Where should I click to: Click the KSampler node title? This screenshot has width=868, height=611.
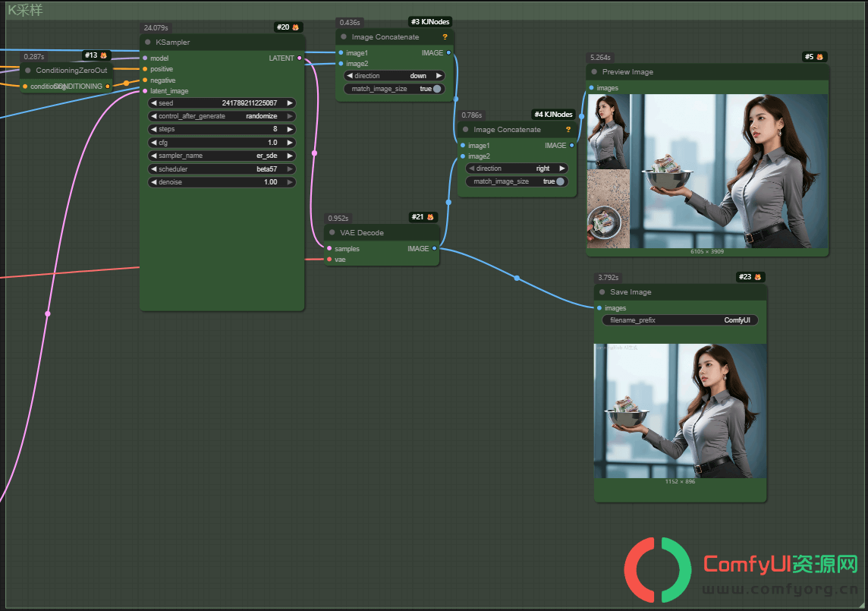(173, 42)
